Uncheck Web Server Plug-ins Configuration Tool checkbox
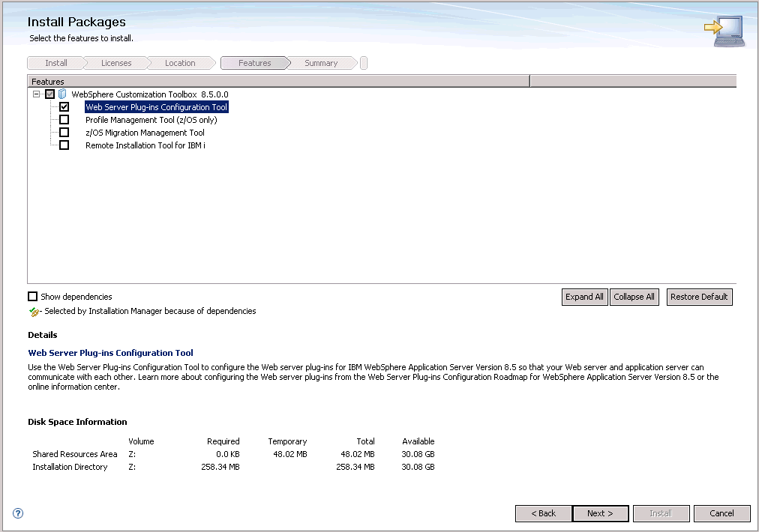 [64, 107]
